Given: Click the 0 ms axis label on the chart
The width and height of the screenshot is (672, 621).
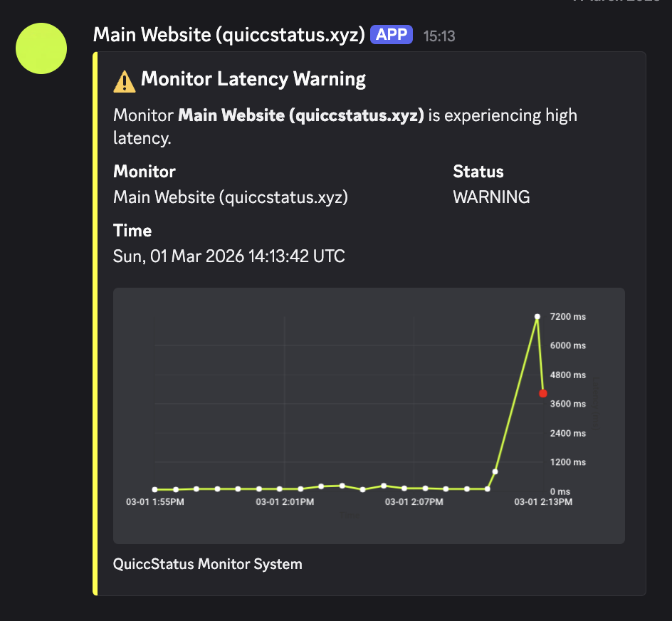Looking at the screenshot, I should (x=562, y=491).
